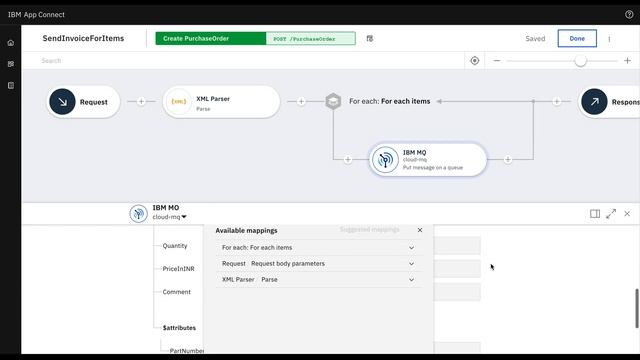
Task: Close the Available mappings popup
Action: tap(420, 230)
